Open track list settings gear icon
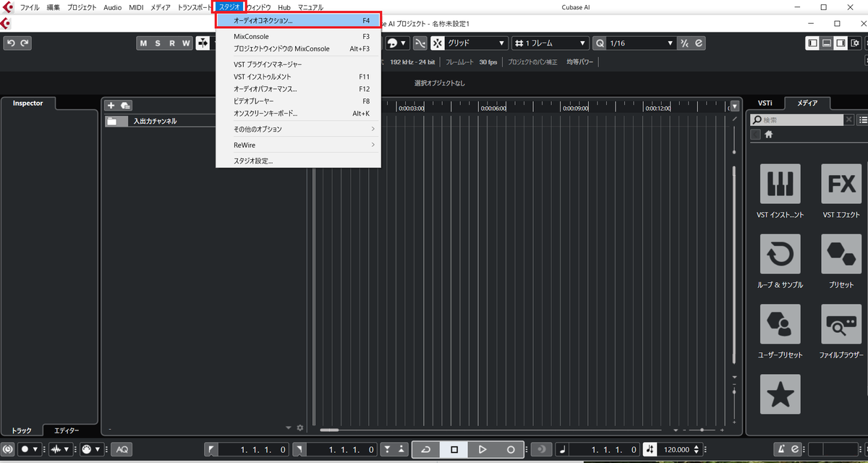This screenshot has height=463, width=868. (x=300, y=428)
